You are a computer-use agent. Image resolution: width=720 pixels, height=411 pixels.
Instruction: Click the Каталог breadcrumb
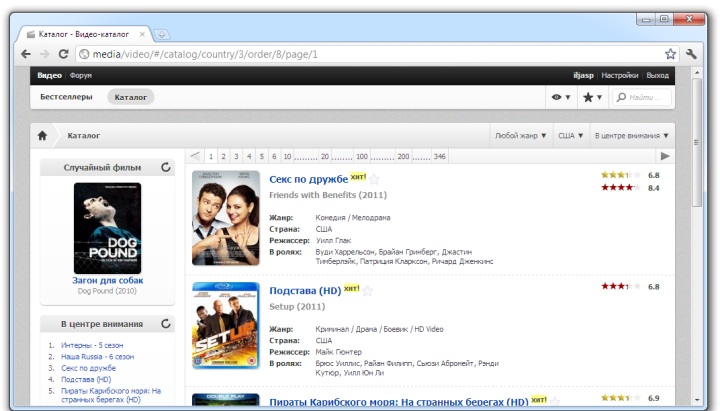[84, 135]
